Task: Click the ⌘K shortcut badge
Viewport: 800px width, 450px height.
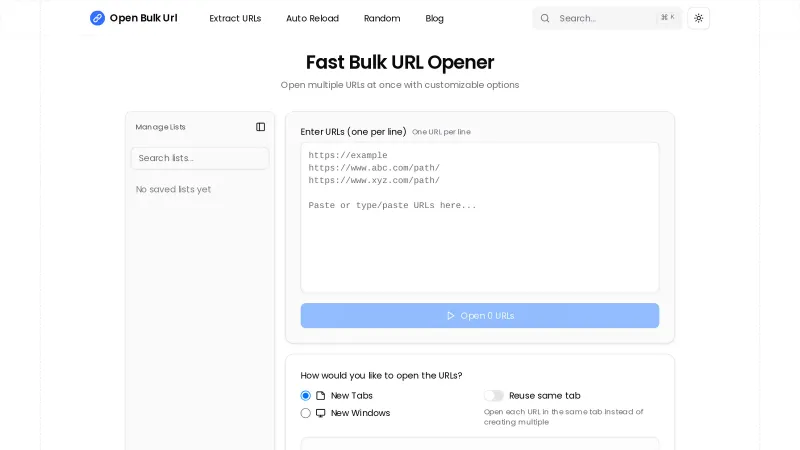Action: click(x=667, y=18)
